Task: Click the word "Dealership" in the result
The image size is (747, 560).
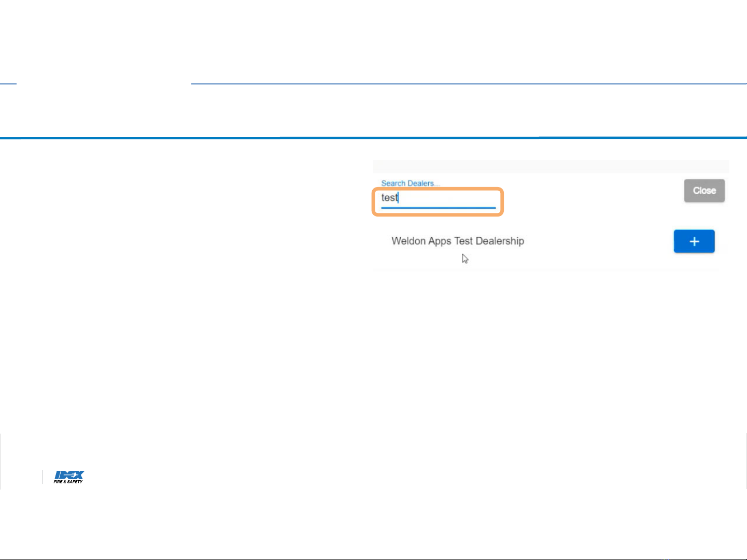Action: click(x=500, y=241)
